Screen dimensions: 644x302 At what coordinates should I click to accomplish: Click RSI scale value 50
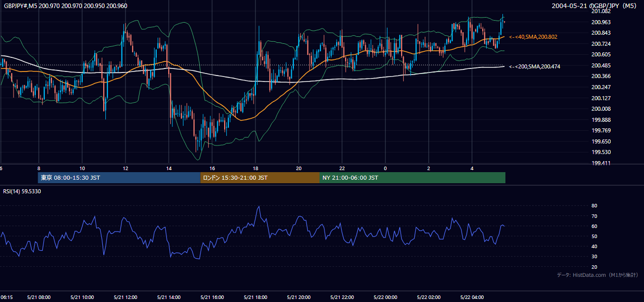[x=594, y=236]
